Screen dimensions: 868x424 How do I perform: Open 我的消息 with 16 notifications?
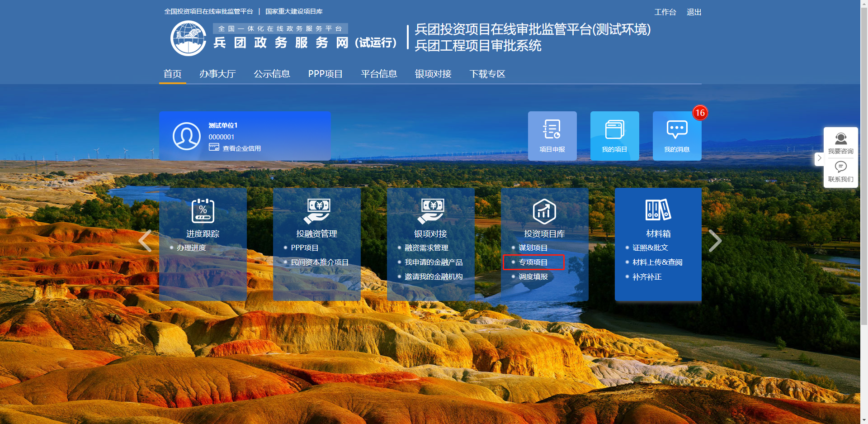677,135
